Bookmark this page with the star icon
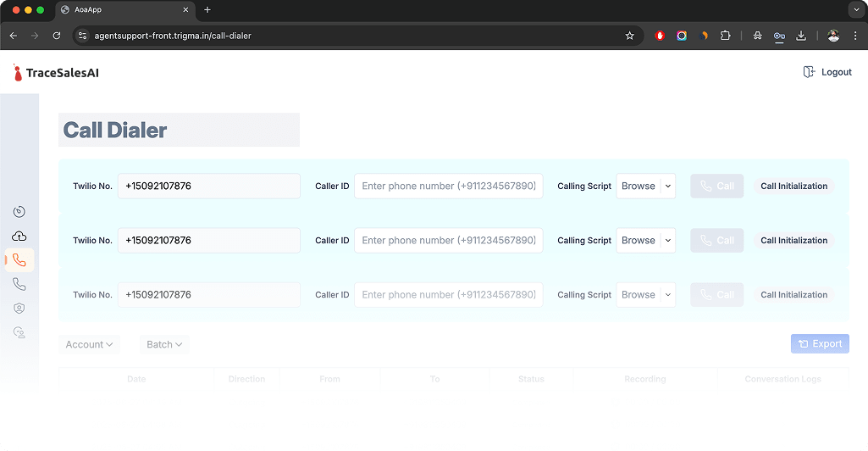The height and width of the screenshot is (451, 868). click(629, 36)
